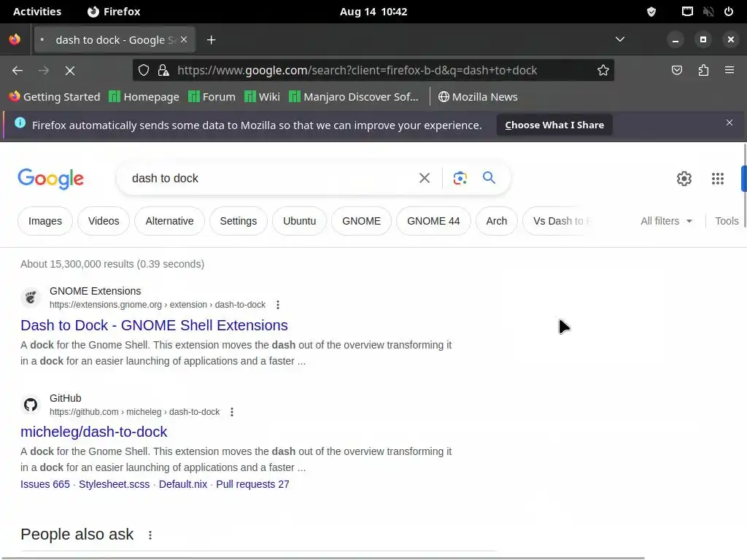Select the Ubuntu filter chip
Image resolution: width=747 pixels, height=560 pixels.
click(299, 221)
